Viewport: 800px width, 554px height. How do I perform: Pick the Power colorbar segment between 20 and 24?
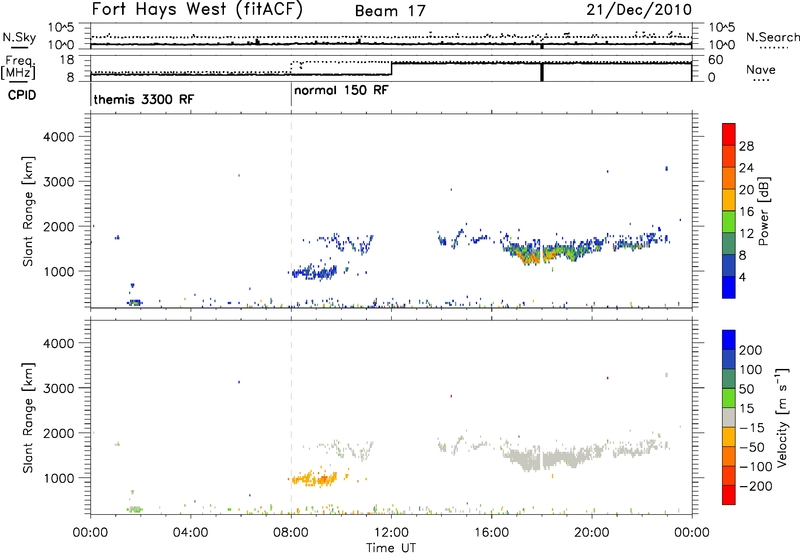[729, 178]
